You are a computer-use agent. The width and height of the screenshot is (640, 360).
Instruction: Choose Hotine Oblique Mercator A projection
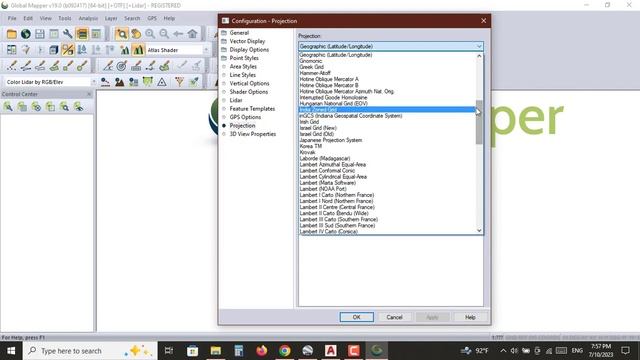click(x=329, y=79)
